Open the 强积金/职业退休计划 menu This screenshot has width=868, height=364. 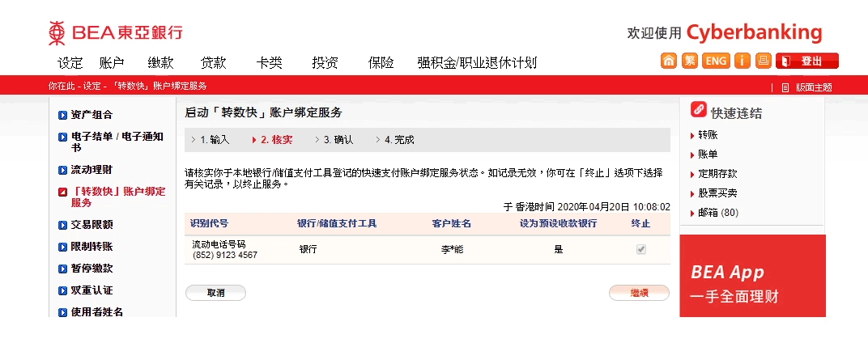(x=477, y=63)
